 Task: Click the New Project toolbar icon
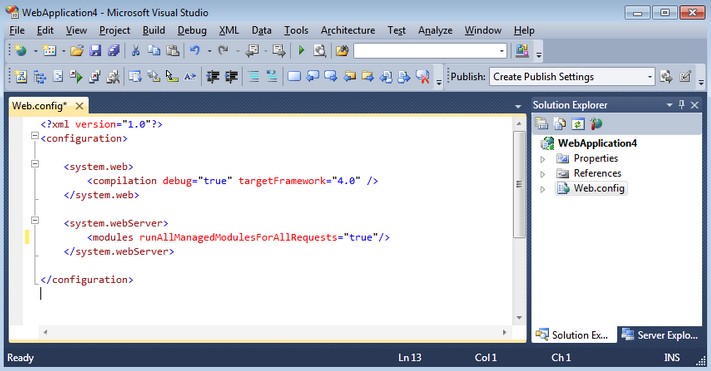coord(20,50)
